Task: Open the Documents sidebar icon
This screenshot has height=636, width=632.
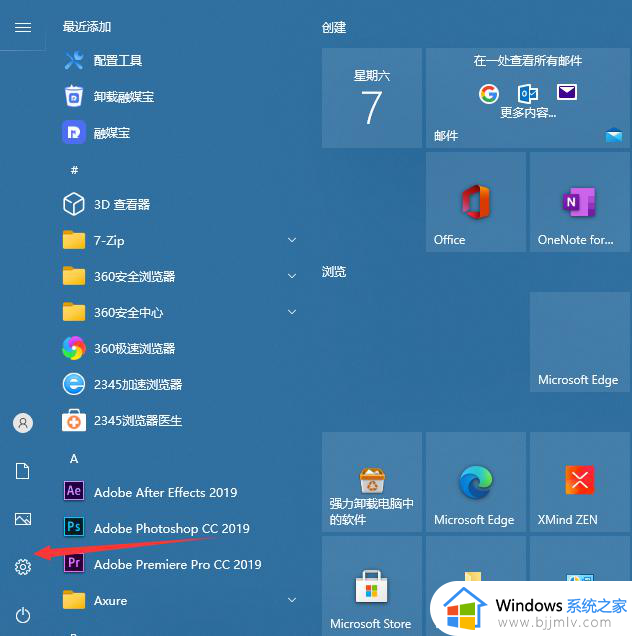Action: click(23, 471)
